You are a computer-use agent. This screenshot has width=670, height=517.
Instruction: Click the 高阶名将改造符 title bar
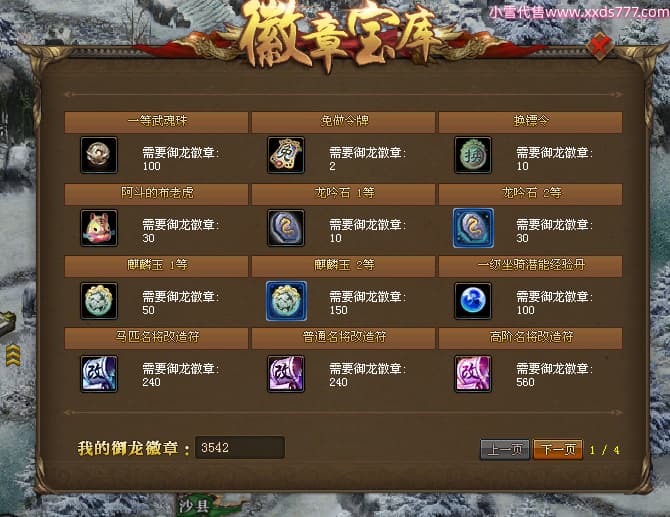[530, 338]
